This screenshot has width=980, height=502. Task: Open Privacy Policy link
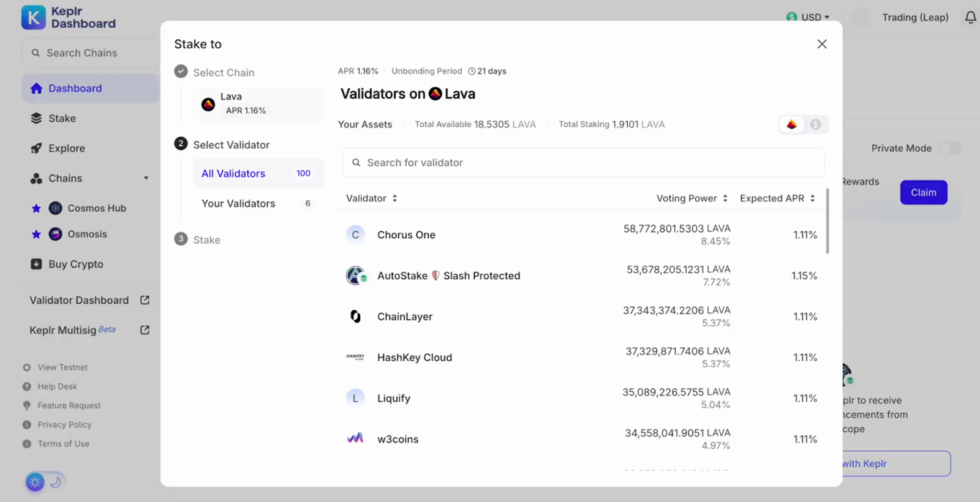(64, 424)
